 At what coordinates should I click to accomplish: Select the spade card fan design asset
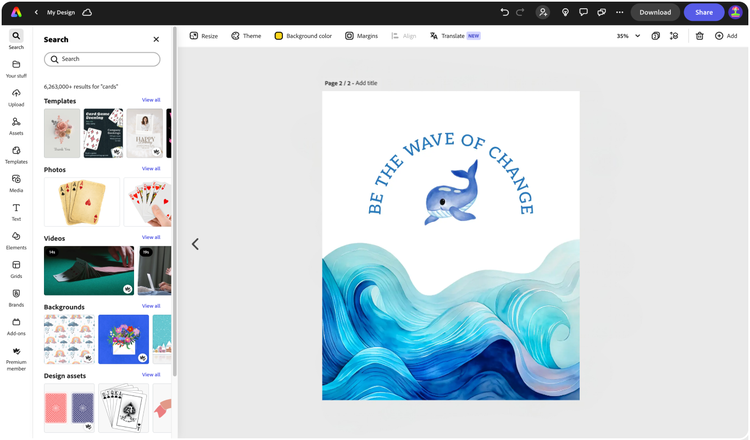[123, 408]
